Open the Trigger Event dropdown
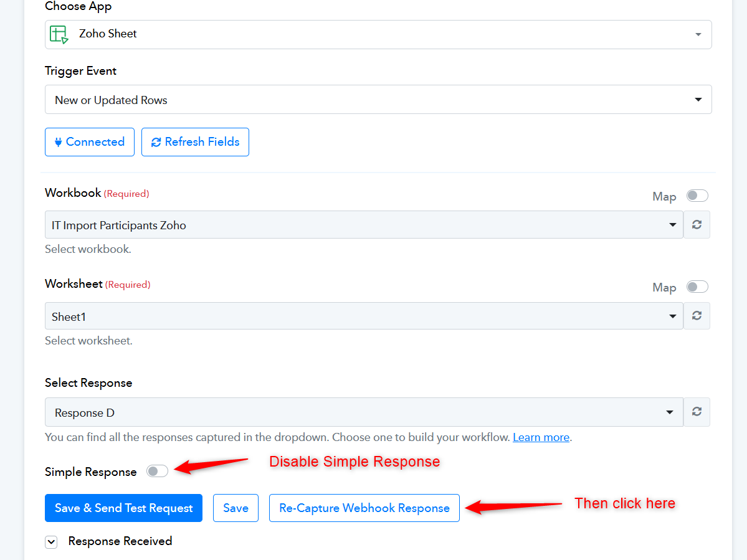 378,100
